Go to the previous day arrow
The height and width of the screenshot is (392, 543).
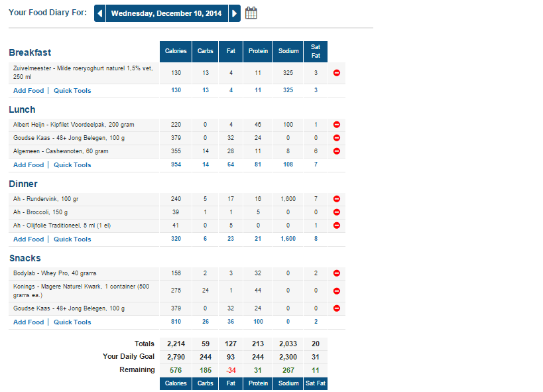99,13
